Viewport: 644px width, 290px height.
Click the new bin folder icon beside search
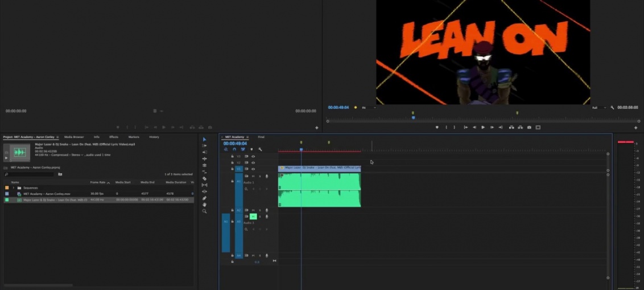[x=60, y=174]
